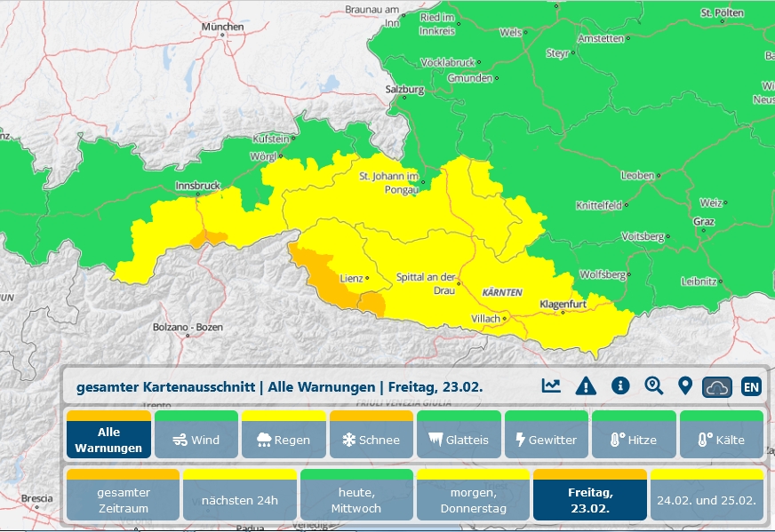Select the morgen, Donnerstag period

[x=473, y=498]
